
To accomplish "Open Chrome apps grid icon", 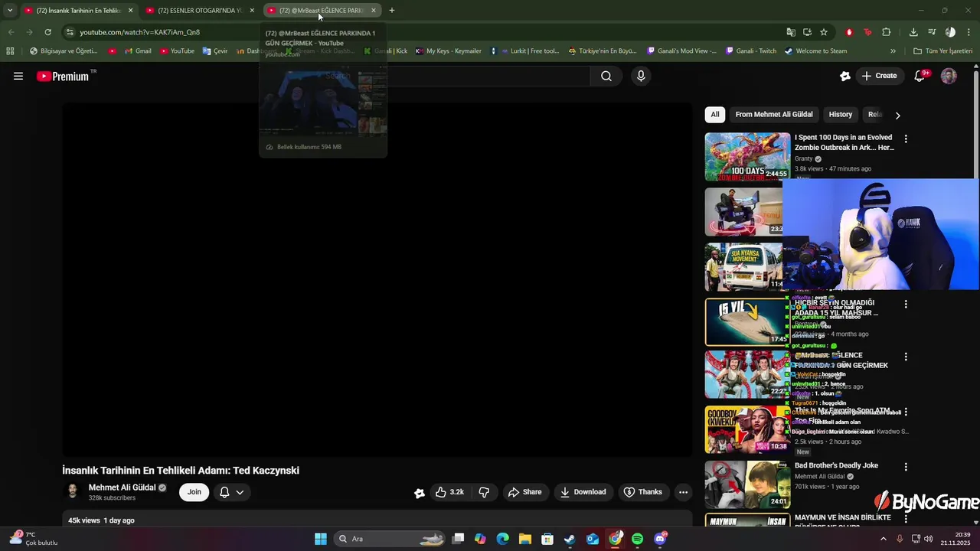I will (x=10, y=51).
